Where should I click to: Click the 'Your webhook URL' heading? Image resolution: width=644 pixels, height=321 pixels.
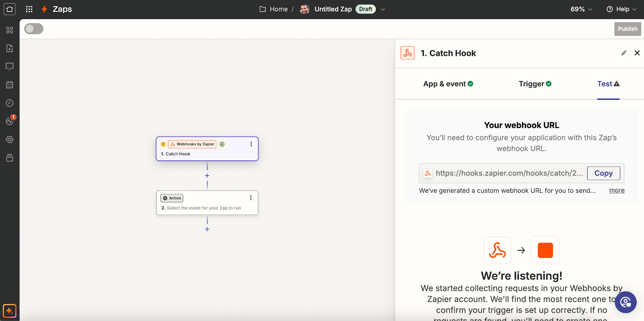coord(521,125)
